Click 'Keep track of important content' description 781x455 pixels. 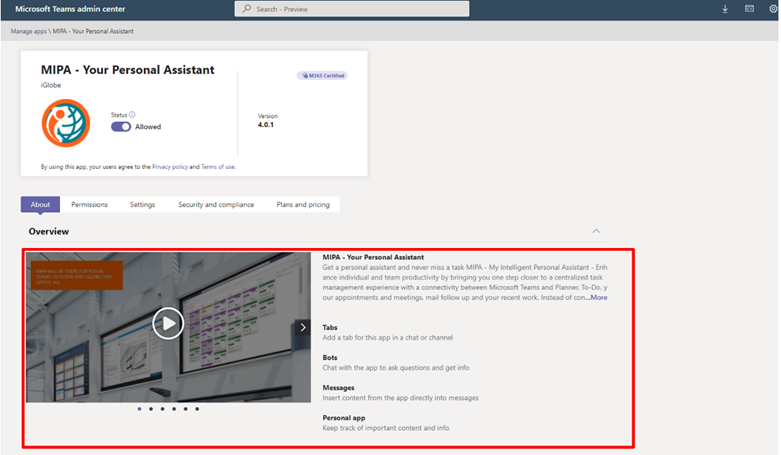click(x=386, y=428)
